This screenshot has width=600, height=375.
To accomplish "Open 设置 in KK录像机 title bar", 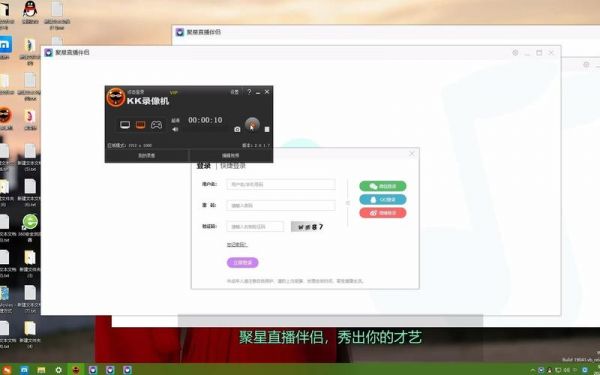I will pos(234,92).
